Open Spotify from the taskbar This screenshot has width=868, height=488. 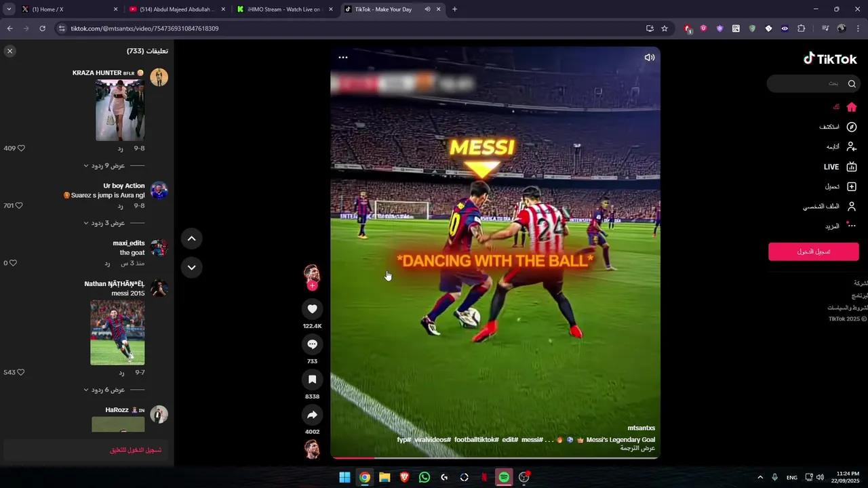coord(504,477)
